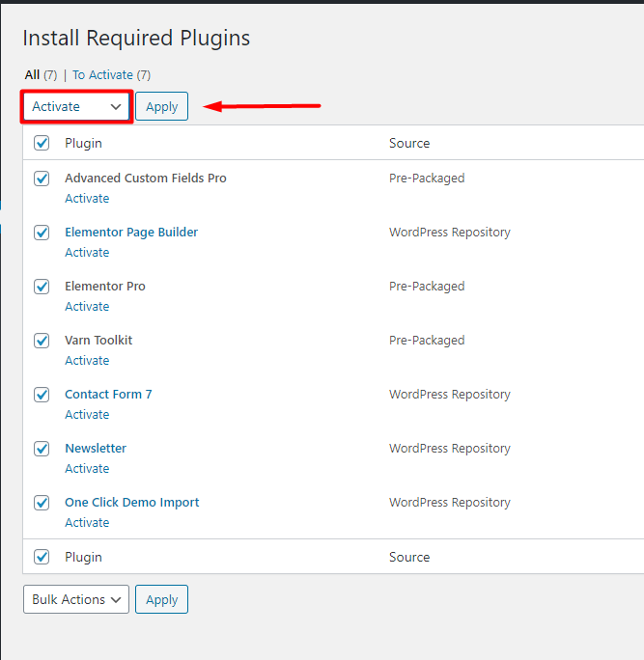644x660 pixels.
Task: Open the Elementor Page Builder plugin link
Action: point(131,233)
